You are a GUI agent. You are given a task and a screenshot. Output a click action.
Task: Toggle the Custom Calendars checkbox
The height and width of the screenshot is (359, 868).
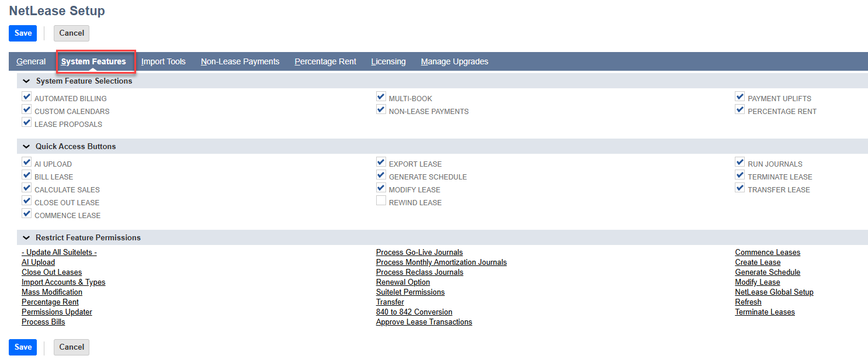pos(26,110)
